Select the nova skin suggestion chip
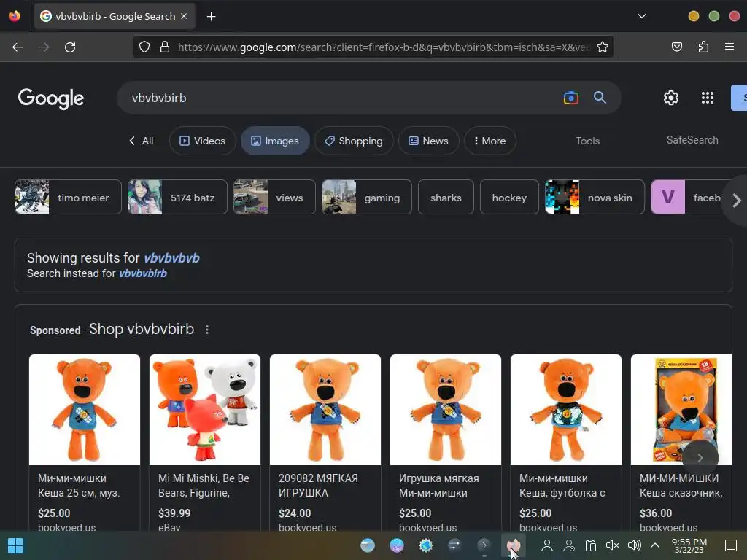The height and width of the screenshot is (560, 747). click(595, 197)
